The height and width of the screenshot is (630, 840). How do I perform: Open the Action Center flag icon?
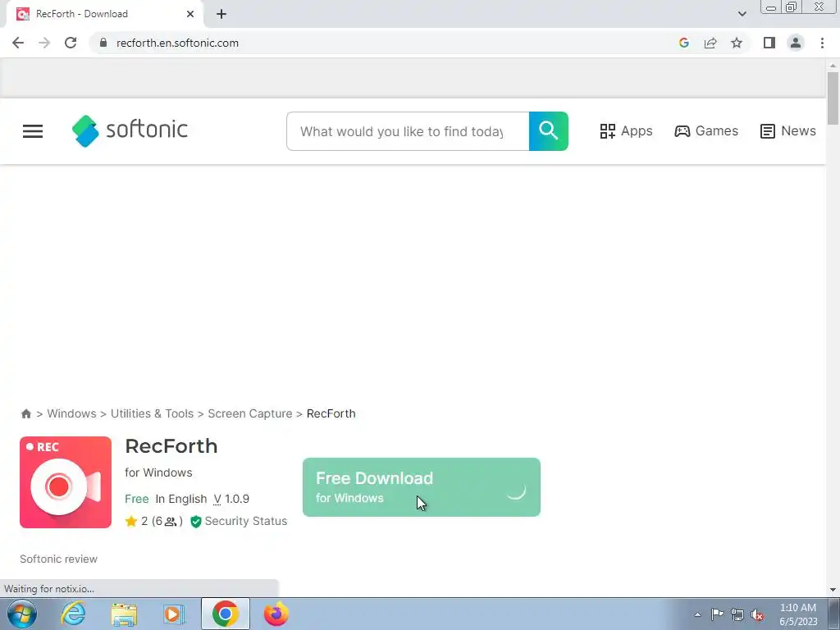coord(717,614)
